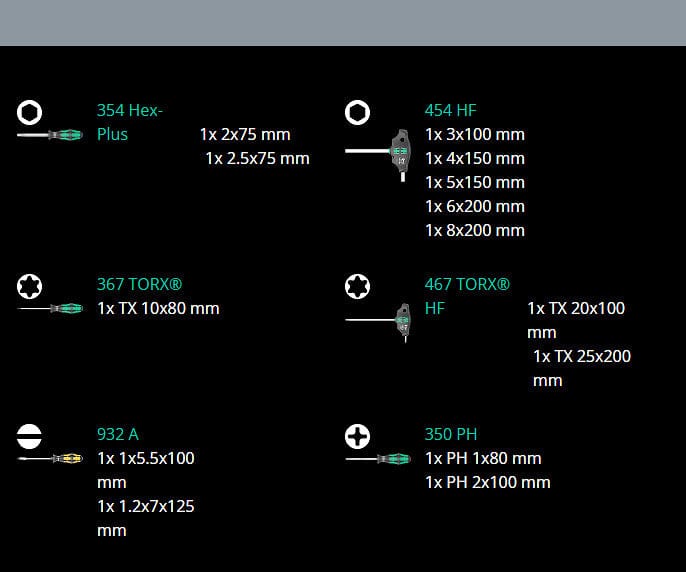Click the Phillips cross icon beside 350 PH
This screenshot has height=572, width=686.
357,436
